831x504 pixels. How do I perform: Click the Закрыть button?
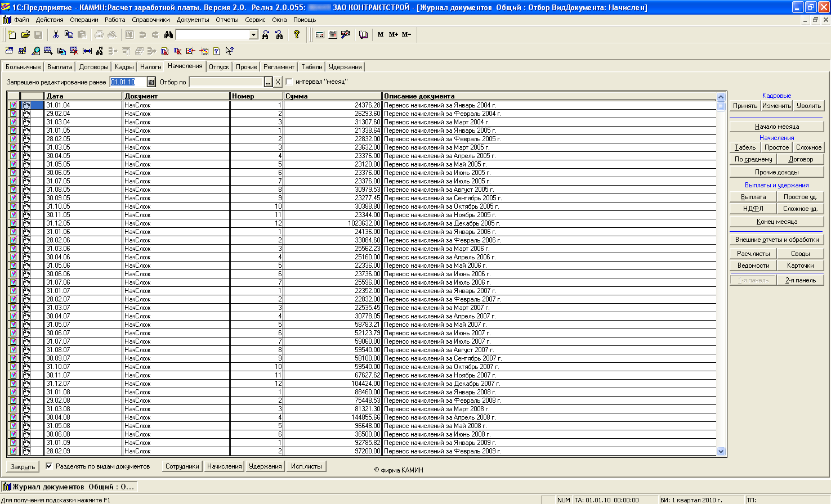point(23,467)
